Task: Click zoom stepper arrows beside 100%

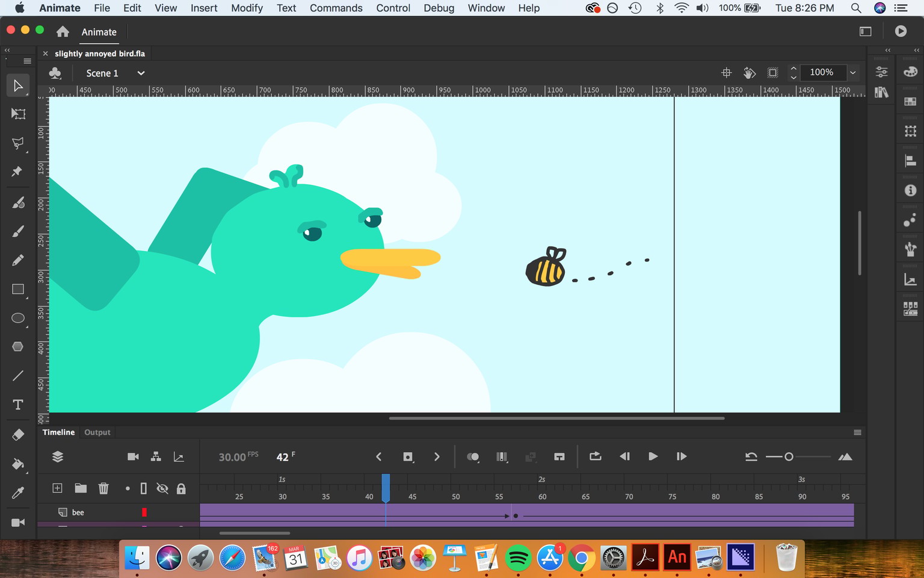Action: [793, 73]
